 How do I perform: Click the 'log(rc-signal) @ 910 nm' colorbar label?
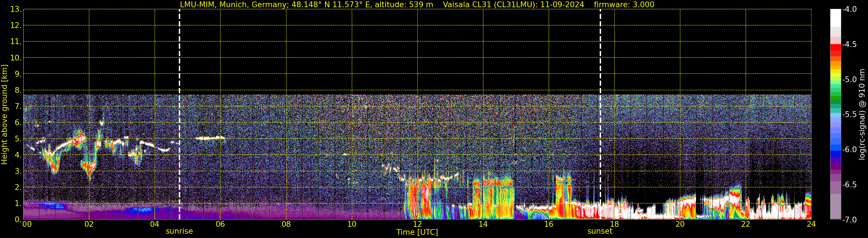pos(862,115)
